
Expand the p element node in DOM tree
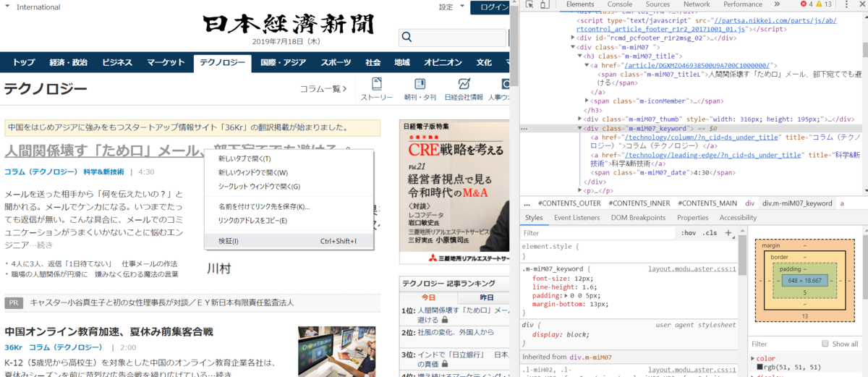[x=580, y=191]
